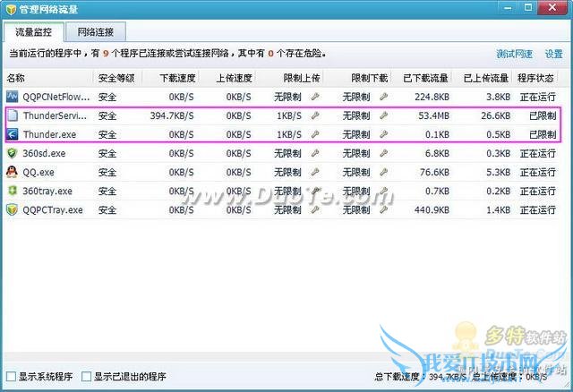
Task: Click the 360sd.exe shield icon
Action: point(12,153)
